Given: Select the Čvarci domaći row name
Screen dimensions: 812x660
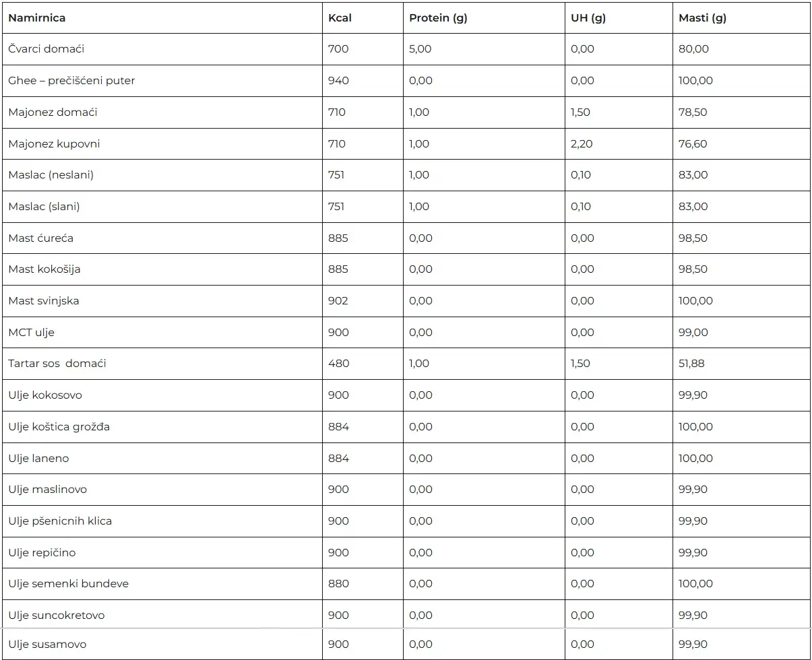Looking at the screenshot, I should click(46, 49).
